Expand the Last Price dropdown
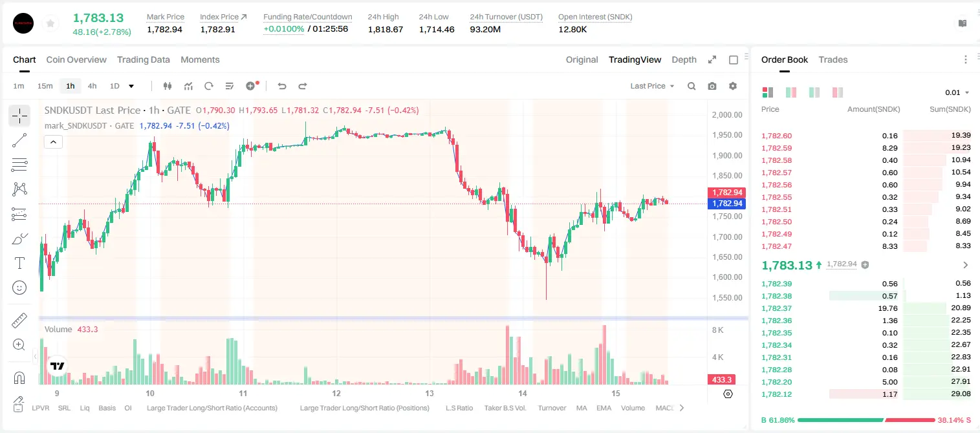This screenshot has height=433, width=980. (x=652, y=86)
